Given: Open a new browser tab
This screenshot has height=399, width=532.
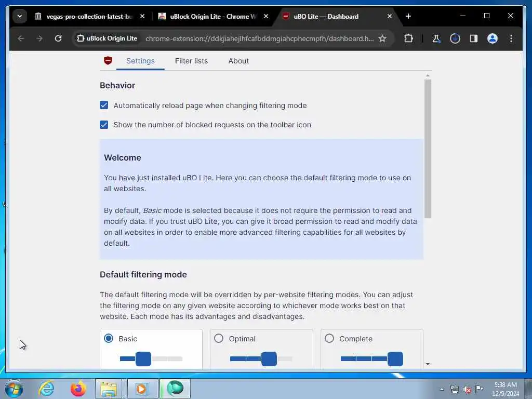Looking at the screenshot, I should (408, 16).
